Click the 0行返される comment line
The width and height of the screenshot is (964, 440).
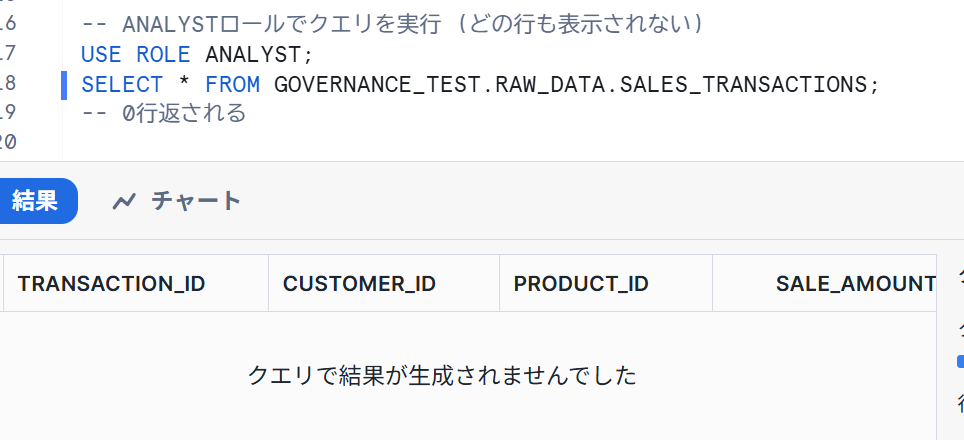pos(164,114)
